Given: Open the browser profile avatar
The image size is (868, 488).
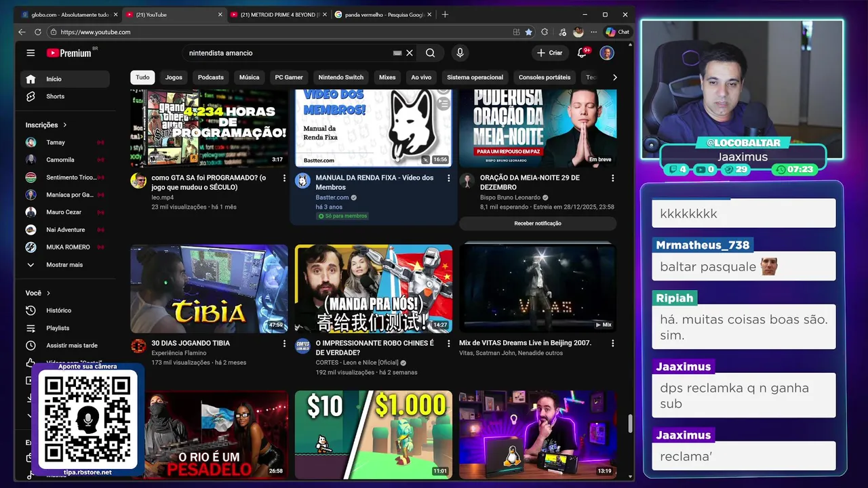Looking at the screenshot, I should [x=578, y=32].
